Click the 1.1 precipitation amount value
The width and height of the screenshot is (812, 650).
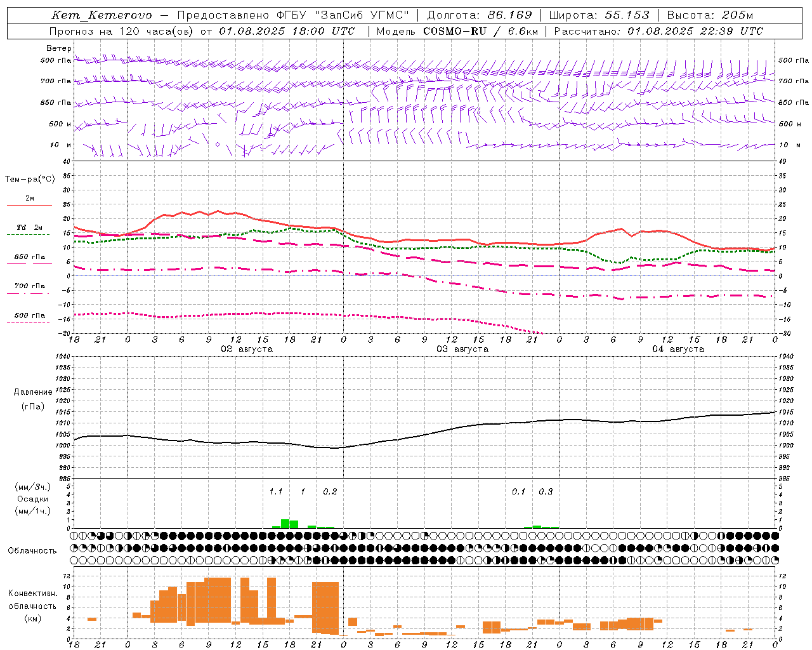(x=276, y=492)
